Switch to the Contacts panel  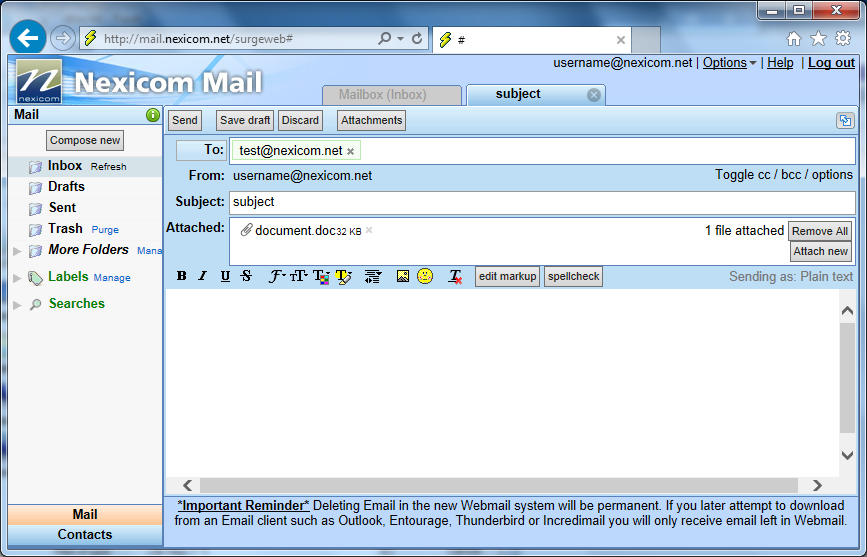(x=85, y=535)
